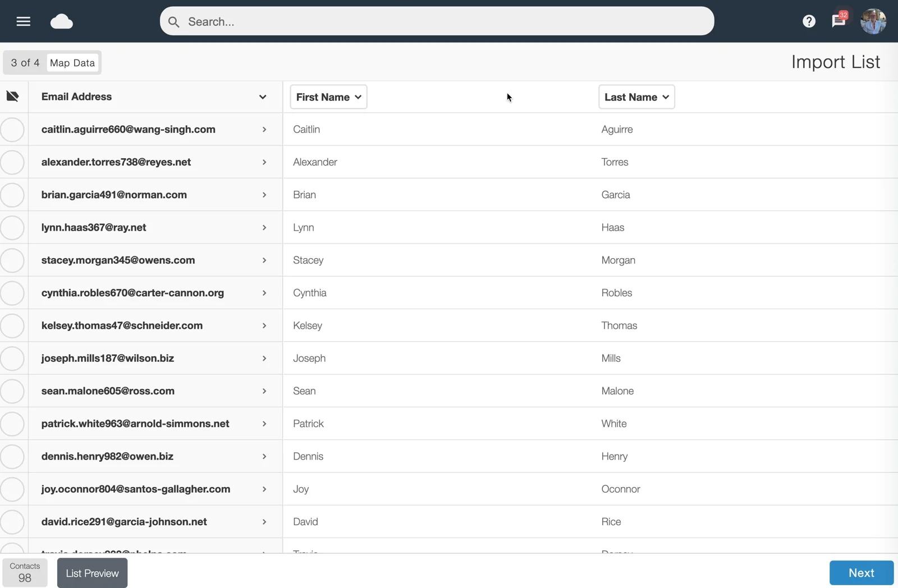
Task: Open the First Name column mapping dropdown
Action: tap(328, 97)
